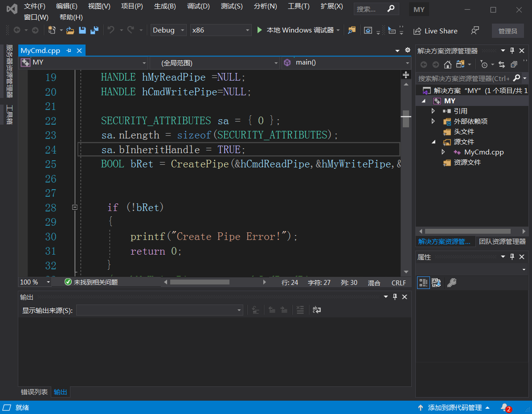
Task: Pin the MyCmd.cpp tab
Action: click(x=69, y=50)
